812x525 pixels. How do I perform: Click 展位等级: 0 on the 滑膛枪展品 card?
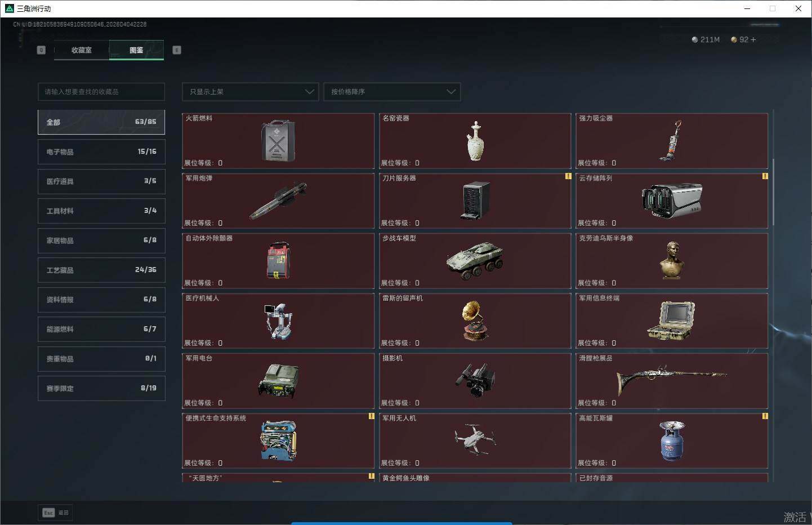(597, 403)
